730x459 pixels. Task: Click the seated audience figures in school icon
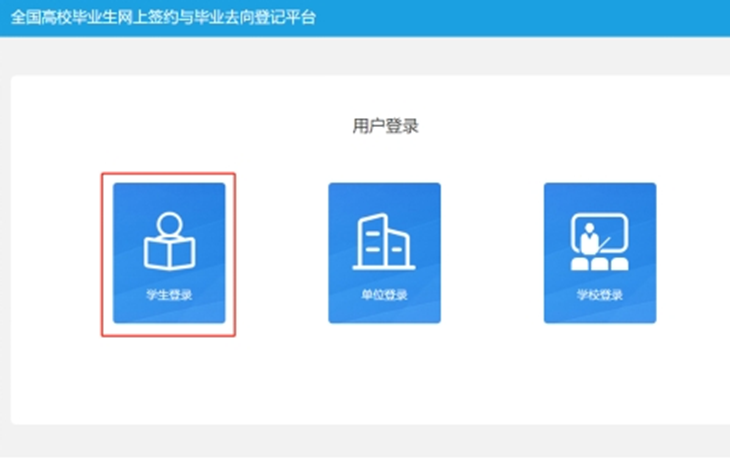point(599,263)
